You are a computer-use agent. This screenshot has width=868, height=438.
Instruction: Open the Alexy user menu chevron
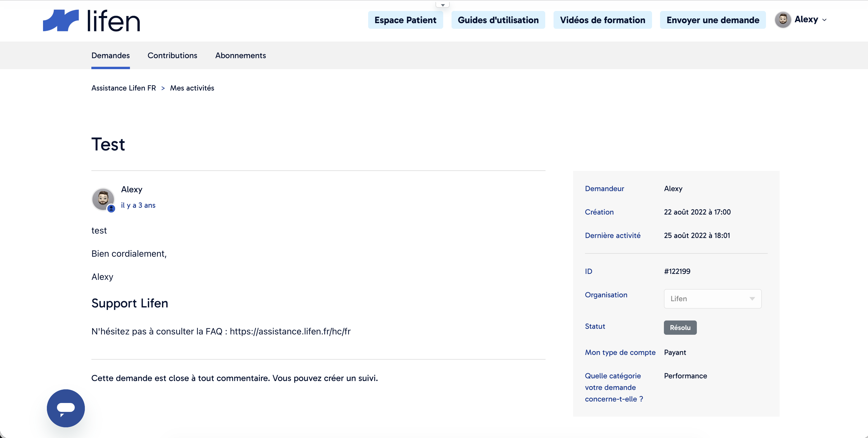point(824,20)
